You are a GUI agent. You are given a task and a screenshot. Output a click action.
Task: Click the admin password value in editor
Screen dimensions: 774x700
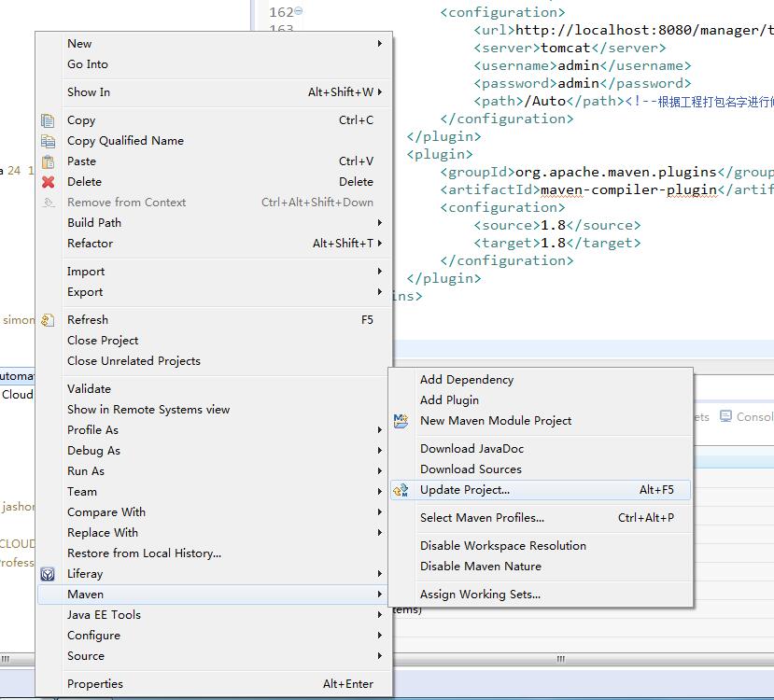point(578,83)
